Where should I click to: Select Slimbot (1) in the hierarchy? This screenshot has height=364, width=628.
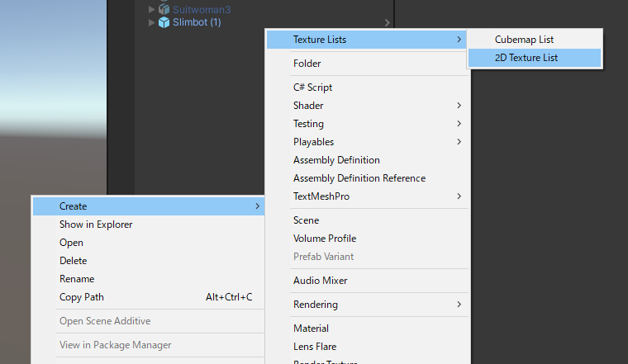(x=197, y=22)
